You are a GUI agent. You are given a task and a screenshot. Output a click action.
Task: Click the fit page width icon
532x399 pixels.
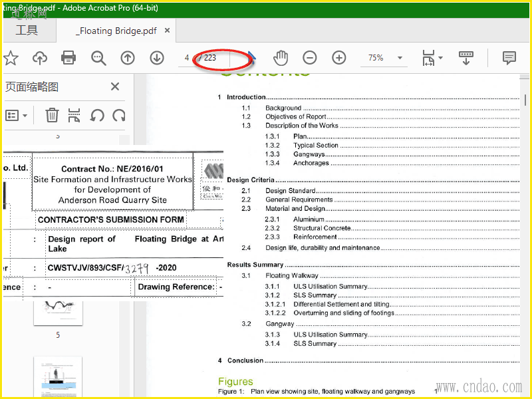pos(428,58)
